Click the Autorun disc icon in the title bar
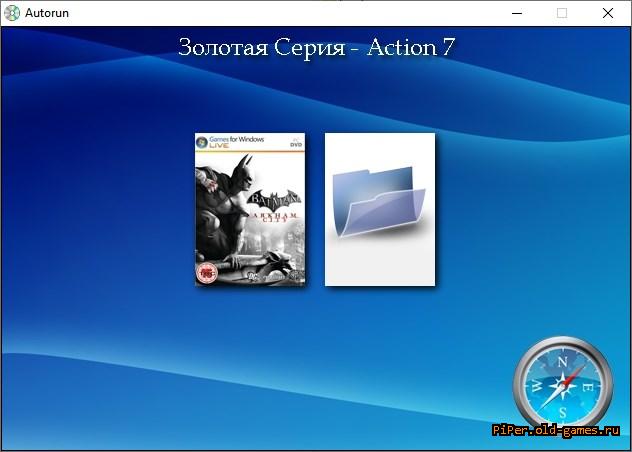This screenshot has width=632, height=452. click(12, 13)
